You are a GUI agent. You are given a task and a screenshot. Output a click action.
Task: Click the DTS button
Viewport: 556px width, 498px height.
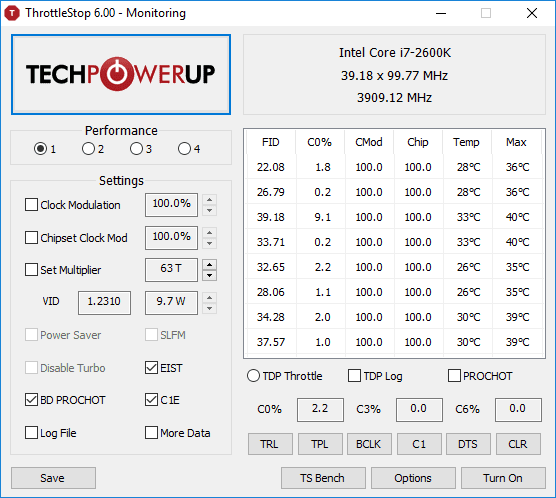(468, 444)
